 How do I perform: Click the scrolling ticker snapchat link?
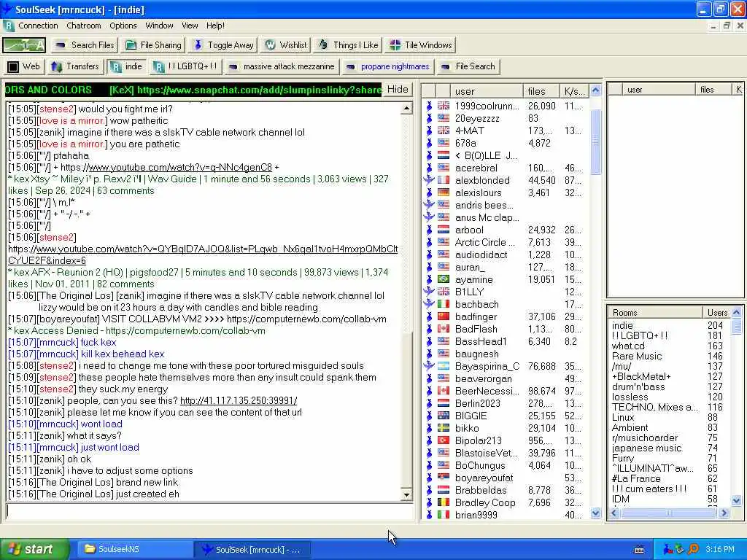coord(259,90)
